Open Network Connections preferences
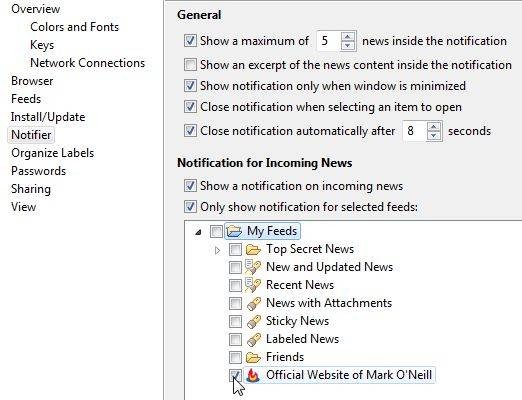522x400 pixels. [87, 63]
